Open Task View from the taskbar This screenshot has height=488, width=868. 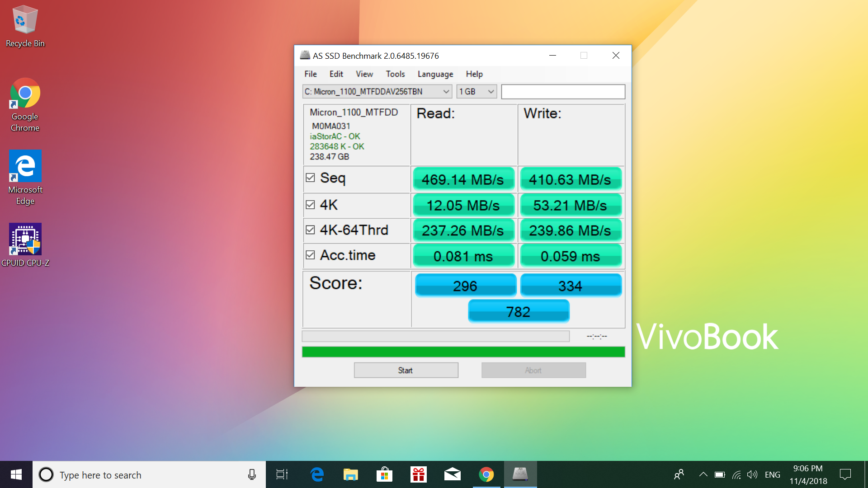(282, 474)
